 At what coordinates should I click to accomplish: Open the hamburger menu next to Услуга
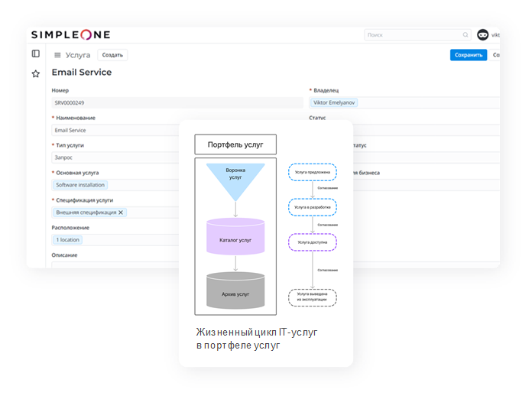[x=57, y=55]
